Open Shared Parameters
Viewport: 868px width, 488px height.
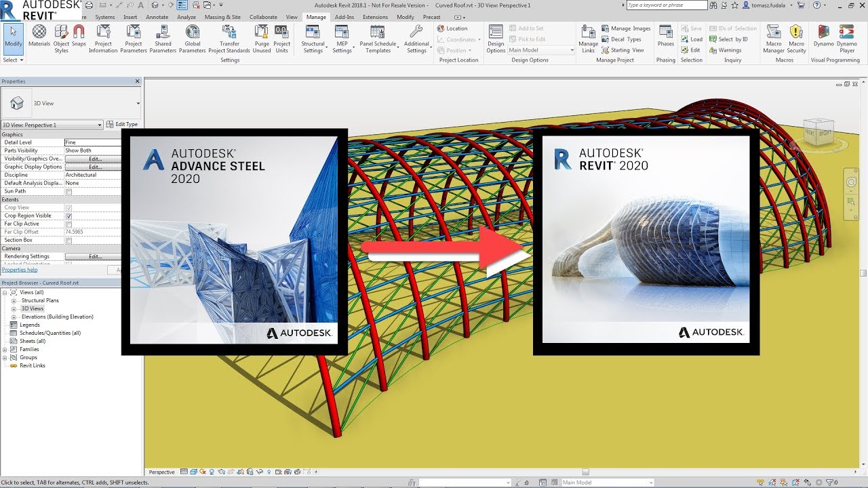(x=163, y=39)
